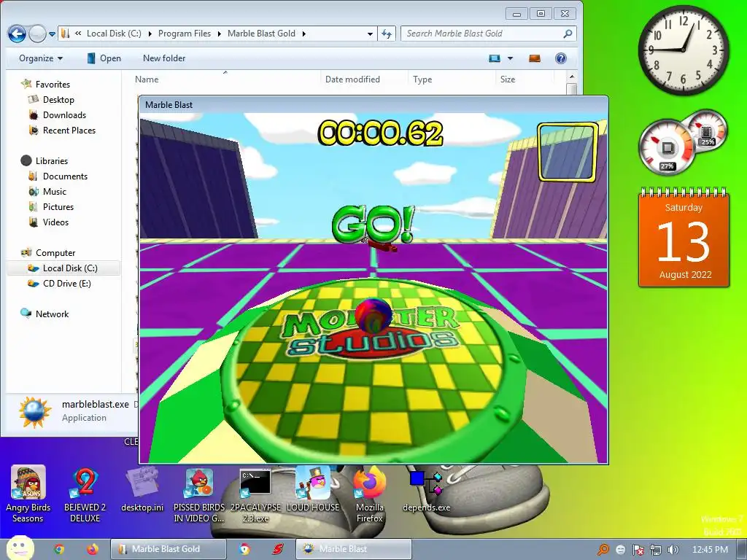
Task: Click Marble Blast Gold breadcrumb segment
Action: tap(262, 34)
